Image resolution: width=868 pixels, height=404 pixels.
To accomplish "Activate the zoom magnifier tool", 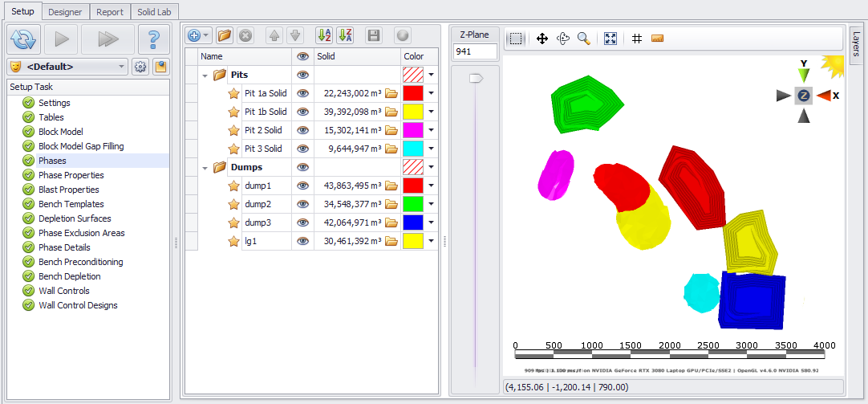I will 584,39.
